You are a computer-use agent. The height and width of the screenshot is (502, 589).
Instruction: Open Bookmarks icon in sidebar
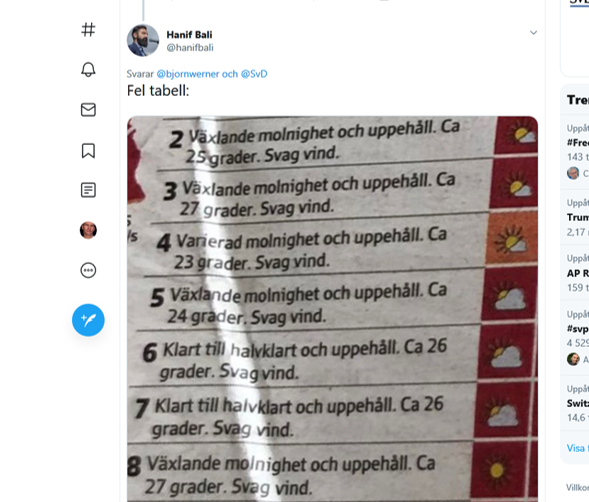[88, 150]
